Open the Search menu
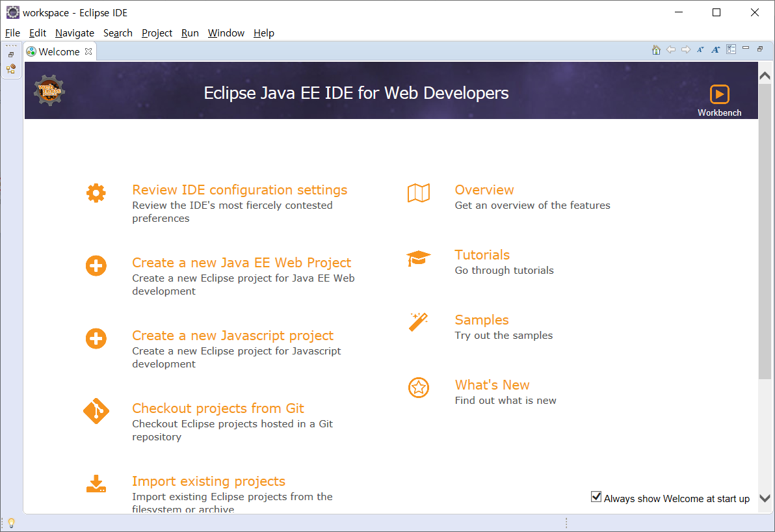 coord(118,33)
